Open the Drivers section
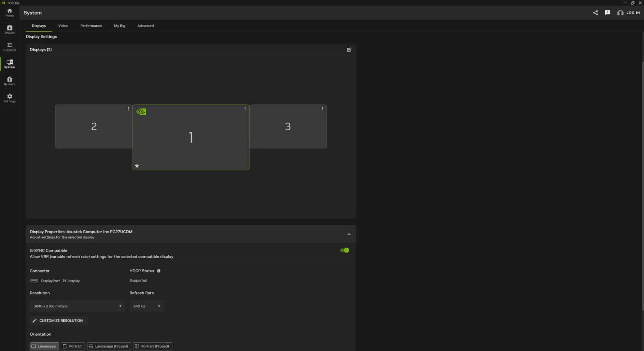Image resolution: width=644 pixels, height=351 pixels. pos(9,30)
